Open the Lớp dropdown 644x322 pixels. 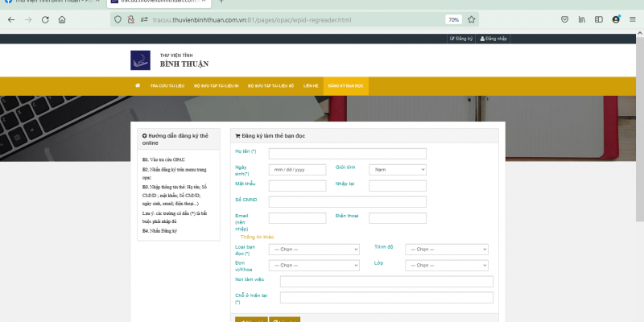pos(447,266)
